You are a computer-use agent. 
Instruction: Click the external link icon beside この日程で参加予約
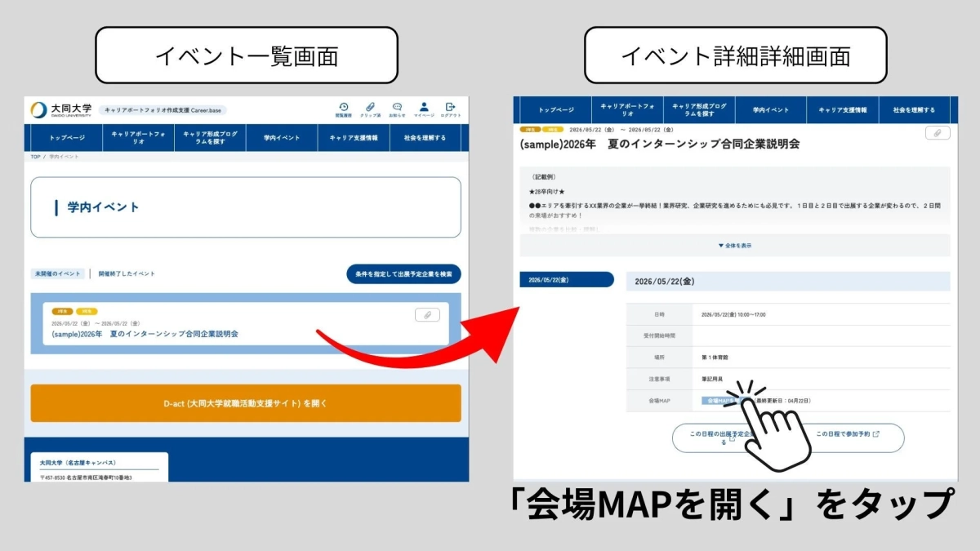pyautogui.click(x=877, y=434)
